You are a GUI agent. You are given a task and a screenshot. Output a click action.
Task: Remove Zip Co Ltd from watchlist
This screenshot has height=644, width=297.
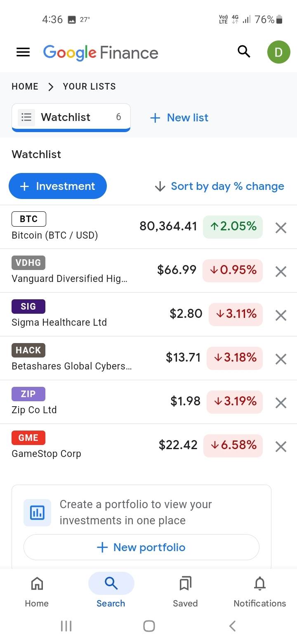tap(280, 402)
